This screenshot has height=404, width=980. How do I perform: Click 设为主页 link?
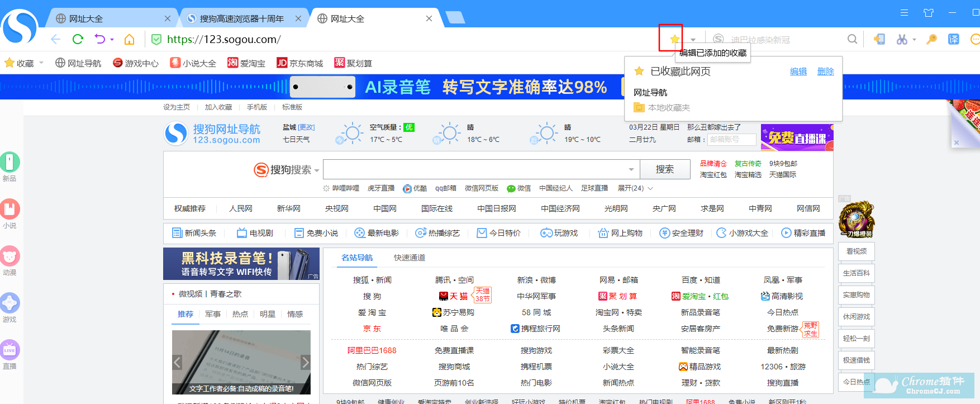click(x=177, y=107)
